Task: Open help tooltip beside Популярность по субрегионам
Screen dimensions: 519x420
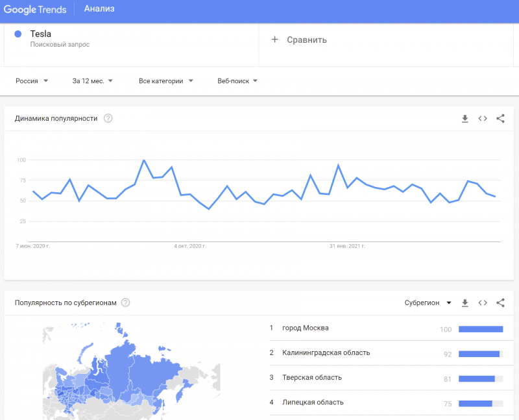Action: [x=125, y=302]
